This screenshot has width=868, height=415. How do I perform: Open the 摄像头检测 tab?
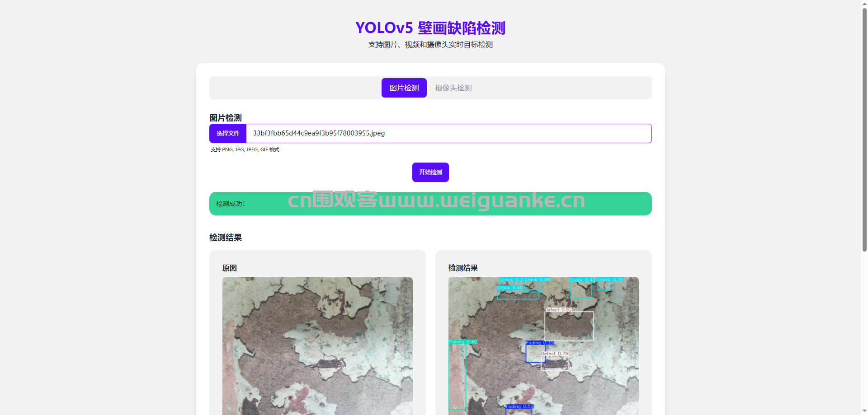click(453, 88)
